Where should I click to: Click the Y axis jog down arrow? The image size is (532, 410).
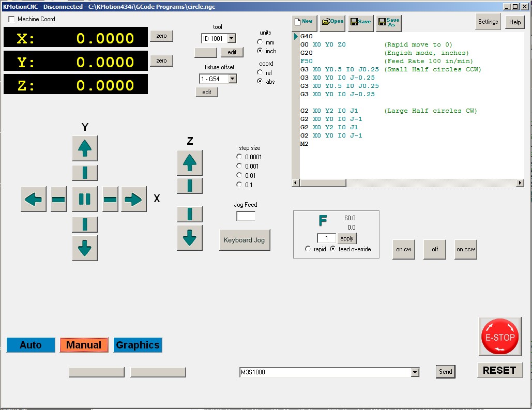coord(85,248)
